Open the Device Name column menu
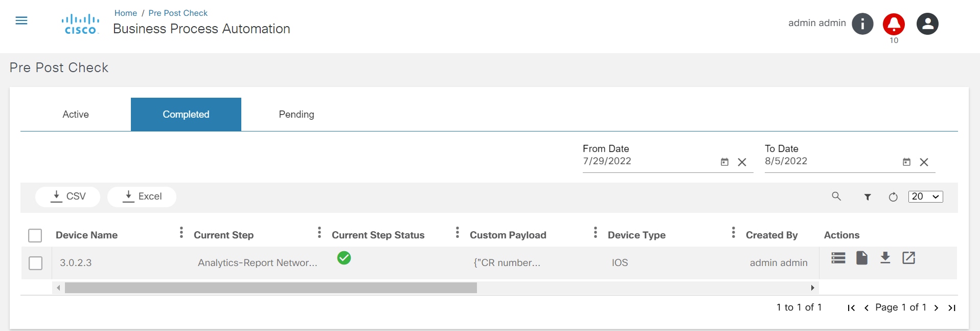This screenshot has height=331, width=980. point(181,233)
